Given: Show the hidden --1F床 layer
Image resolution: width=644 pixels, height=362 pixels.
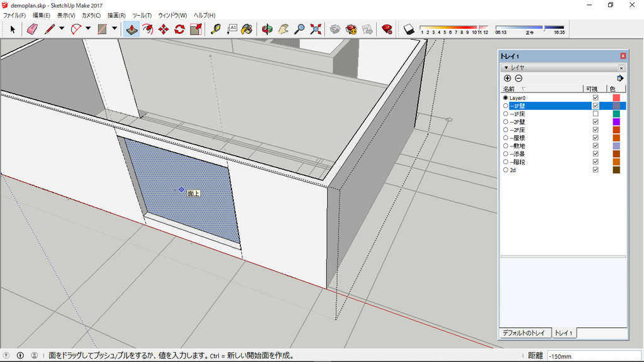Looking at the screenshot, I should click(x=596, y=114).
